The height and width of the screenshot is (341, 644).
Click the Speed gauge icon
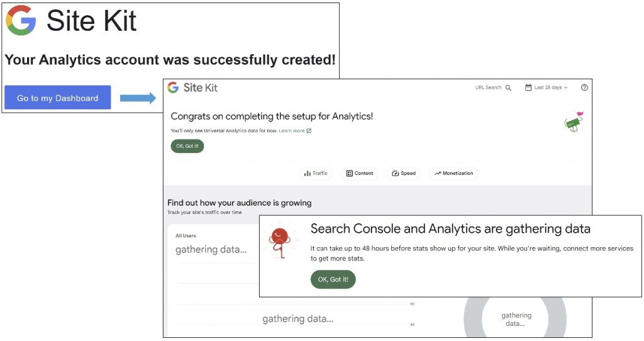[x=396, y=173]
